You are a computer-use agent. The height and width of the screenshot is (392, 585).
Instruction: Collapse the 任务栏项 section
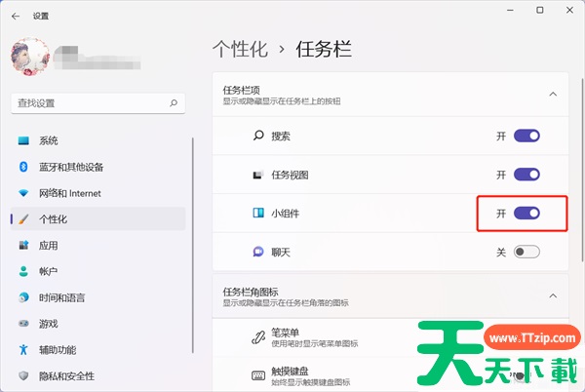coord(553,94)
